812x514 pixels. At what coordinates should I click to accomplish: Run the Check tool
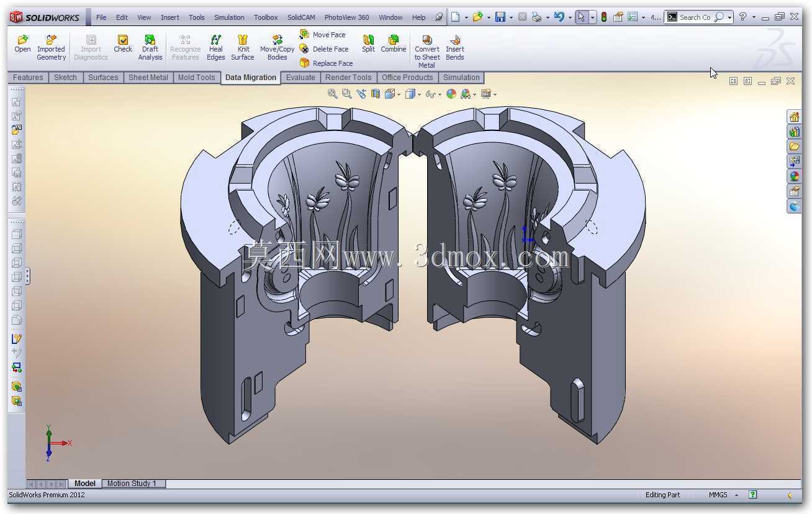click(123, 44)
